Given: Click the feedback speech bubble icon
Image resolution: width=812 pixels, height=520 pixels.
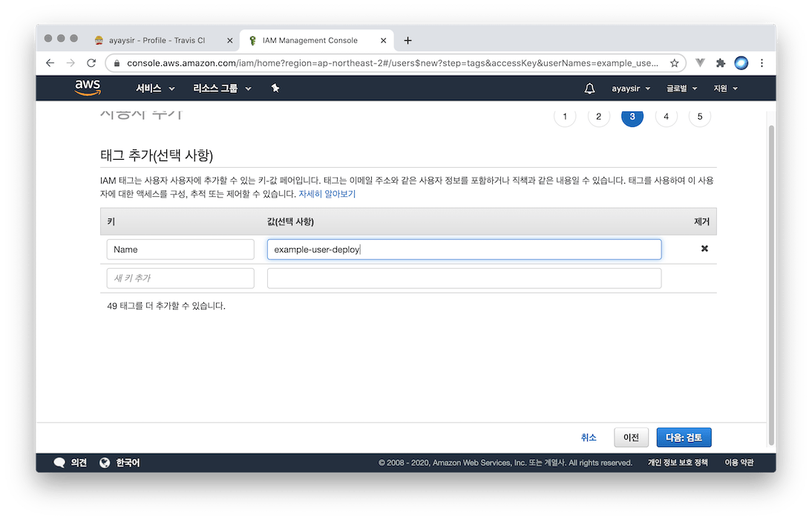Looking at the screenshot, I should 59,463.
